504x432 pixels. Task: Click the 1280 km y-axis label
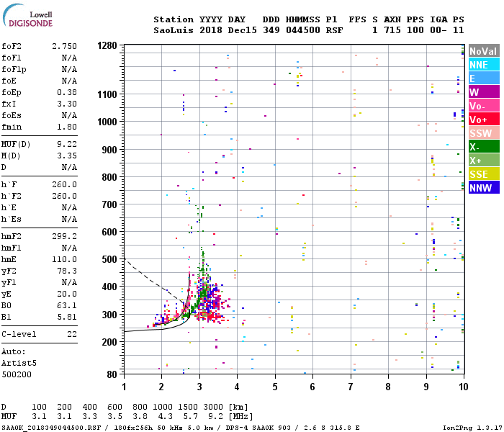pos(107,45)
